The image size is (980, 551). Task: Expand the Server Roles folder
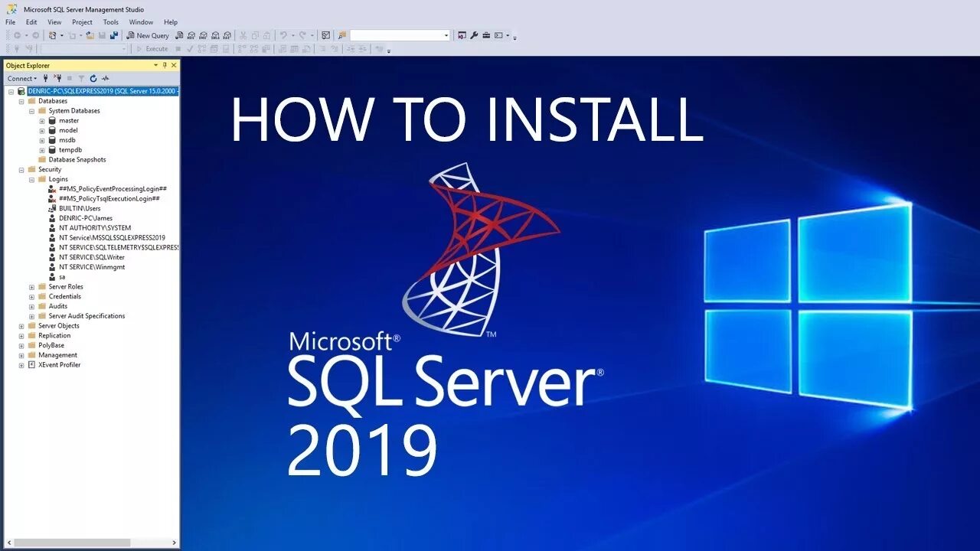32,287
